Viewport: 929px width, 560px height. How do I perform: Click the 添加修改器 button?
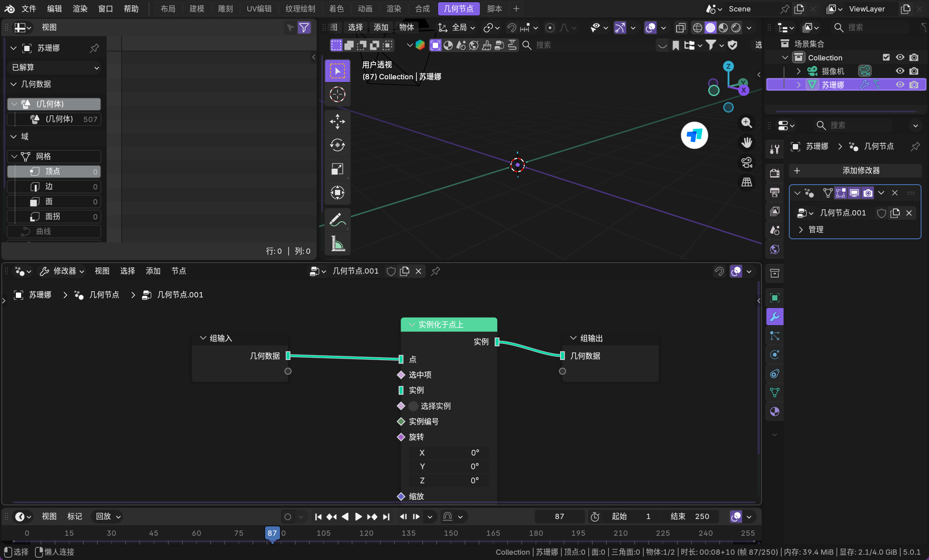click(855, 171)
